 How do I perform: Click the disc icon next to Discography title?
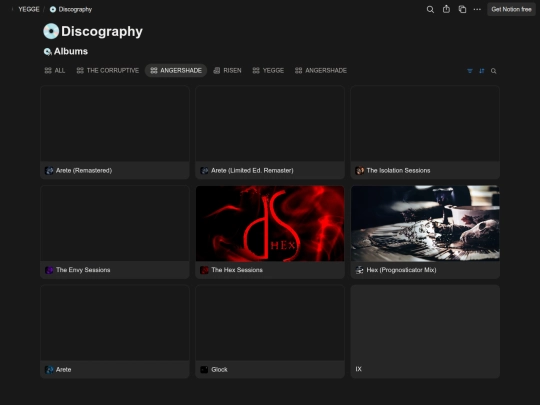[x=51, y=31]
